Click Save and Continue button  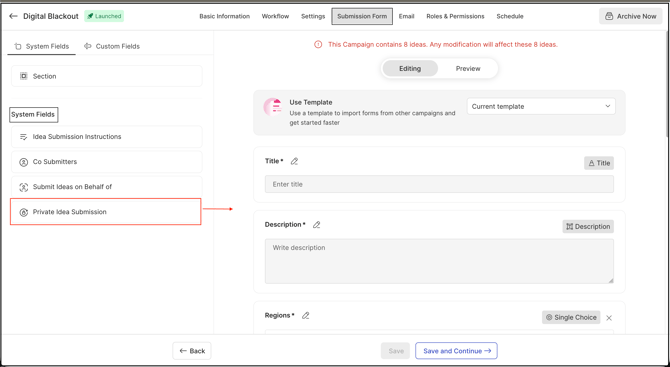click(x=456, y=351)
